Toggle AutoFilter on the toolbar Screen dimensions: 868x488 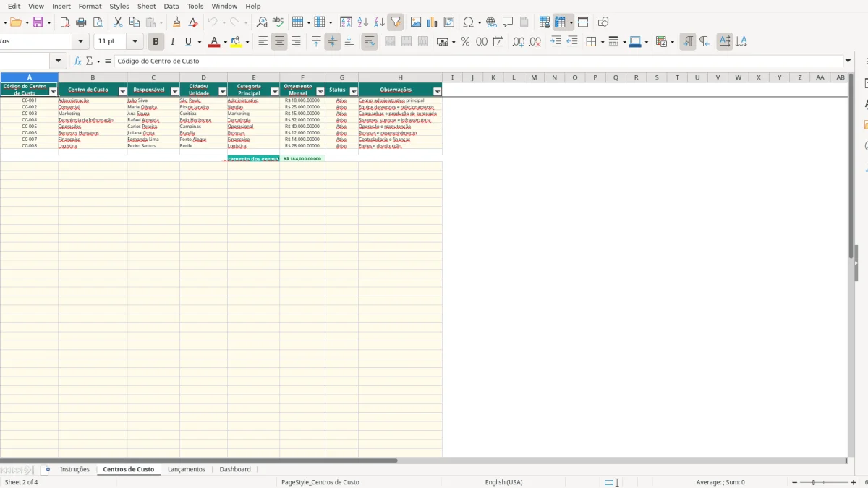(x=395, y=22)
